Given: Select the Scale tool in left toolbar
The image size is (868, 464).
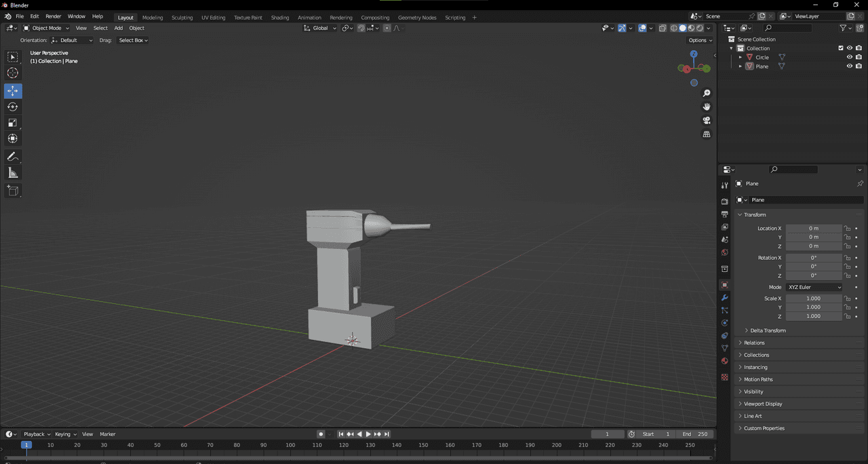Looking at the screenshot, I should click(x=13, y=123).
